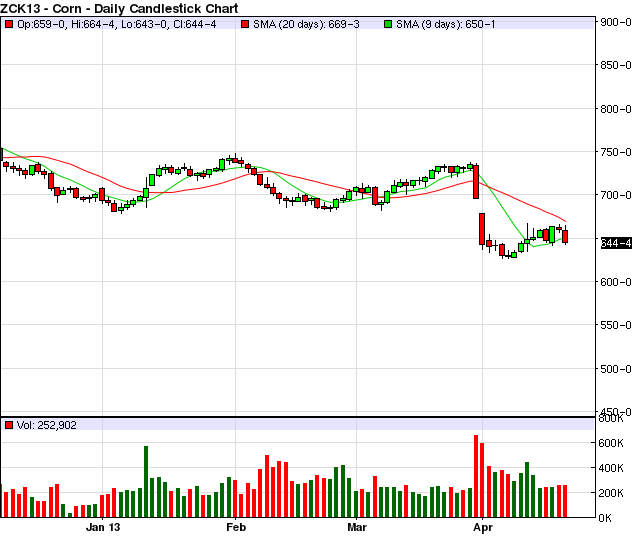Image resolution: width=640 pixels, height=536 pixels.
Task: Click the red Vol legend swatch
Action: click(x=9, y=425)
